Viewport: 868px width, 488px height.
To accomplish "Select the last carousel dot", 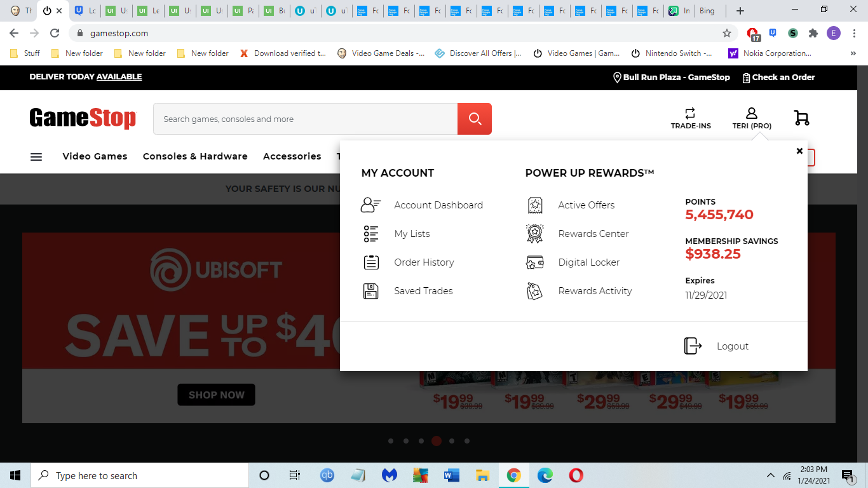I will point(467,441).
